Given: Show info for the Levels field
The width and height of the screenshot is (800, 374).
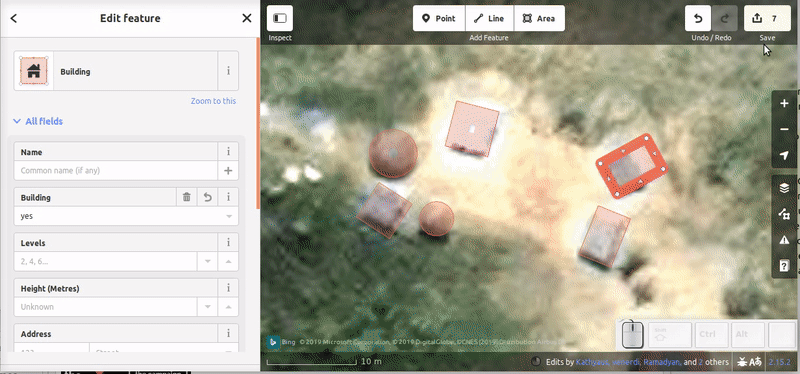Looking at the screenshot, I should coord(228,242).
